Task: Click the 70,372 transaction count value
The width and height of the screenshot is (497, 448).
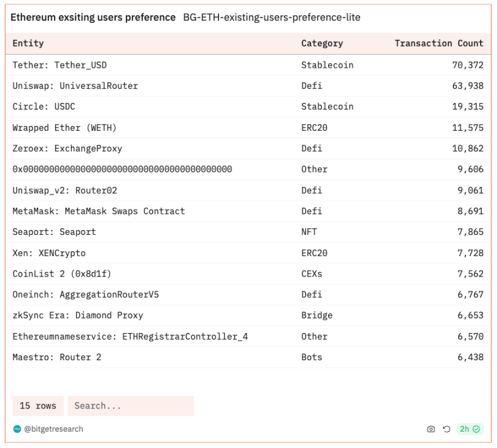Action: pyautogui.click(x=467, y=65)
